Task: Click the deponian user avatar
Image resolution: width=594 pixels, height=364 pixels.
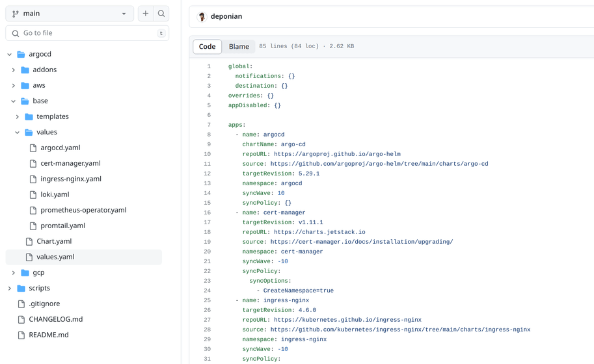Action: click(x=202, y=17)
